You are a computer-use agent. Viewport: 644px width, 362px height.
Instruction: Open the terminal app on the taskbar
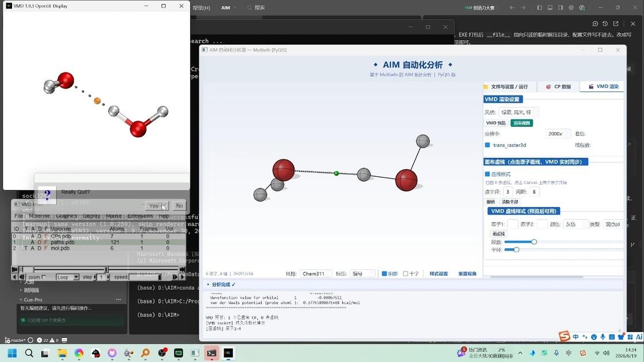212,353
